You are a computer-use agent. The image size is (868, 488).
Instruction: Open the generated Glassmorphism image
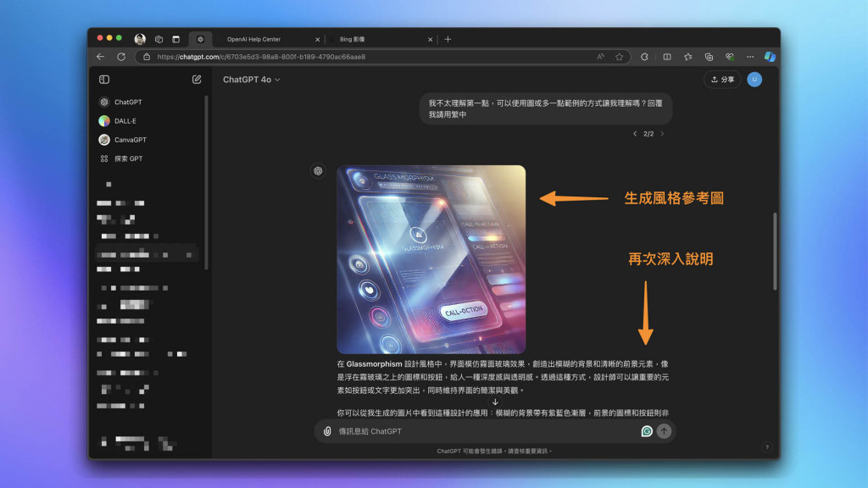tap(431, 259)
